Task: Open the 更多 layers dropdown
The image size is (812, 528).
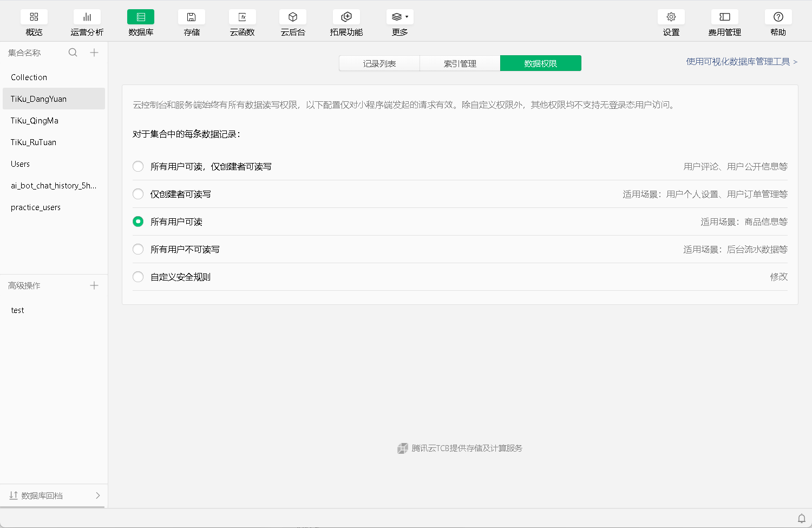Action: 400,17
